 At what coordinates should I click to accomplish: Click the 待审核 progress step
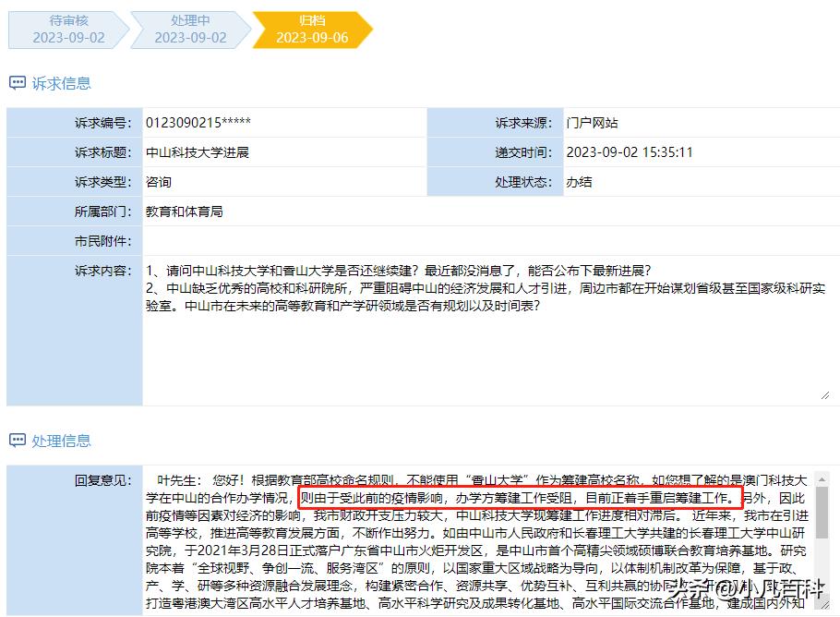[x=68, y=30]
